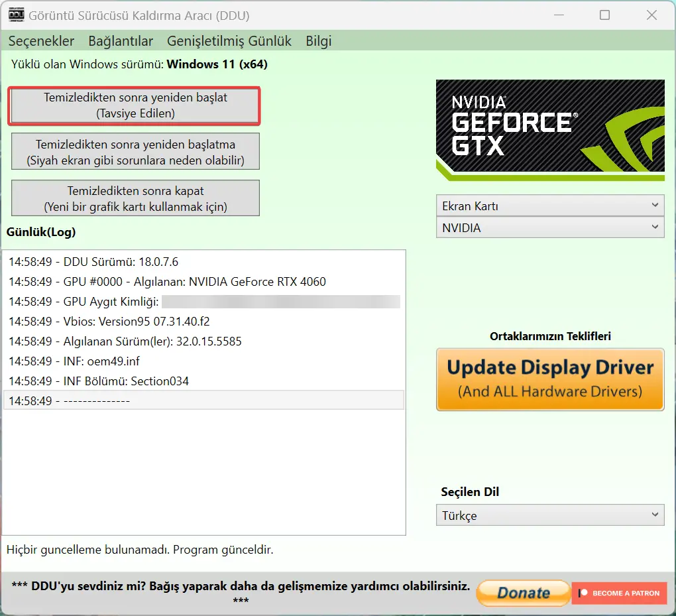Click the 'Seçilen Dil' label
The height and width of the screenshot is (616, 676).
[x=470, y=492]
